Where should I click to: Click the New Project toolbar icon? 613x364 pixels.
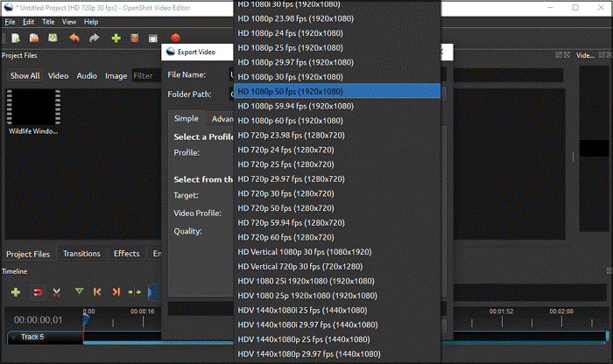tap(15, 38)
